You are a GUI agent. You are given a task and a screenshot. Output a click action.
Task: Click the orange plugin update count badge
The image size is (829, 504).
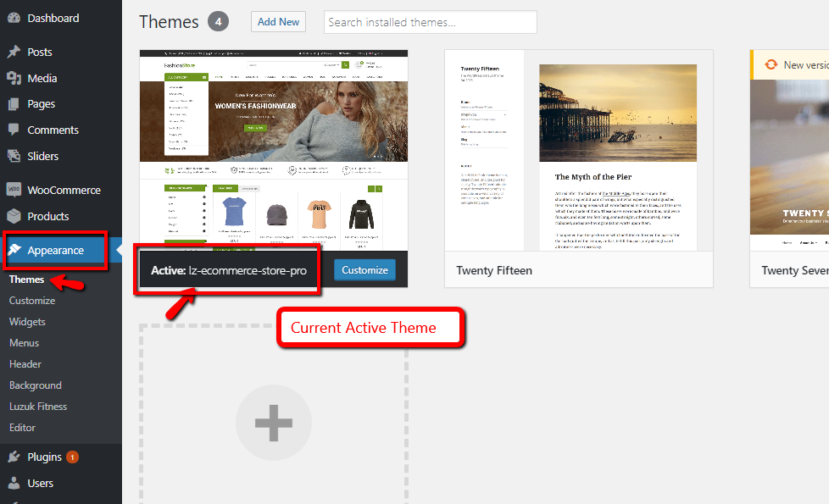click(x=72, y=457)
